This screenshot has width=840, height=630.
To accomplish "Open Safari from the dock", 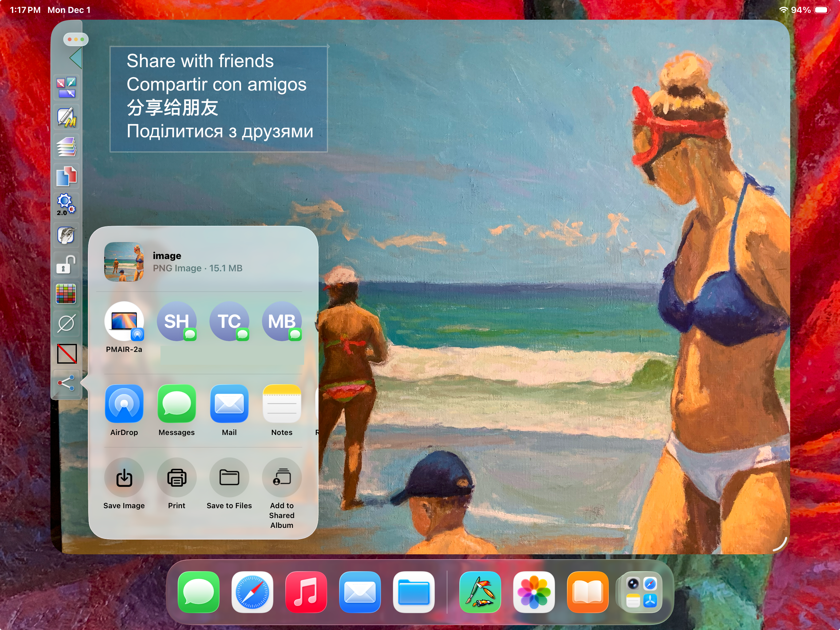I will pos(252,592).
